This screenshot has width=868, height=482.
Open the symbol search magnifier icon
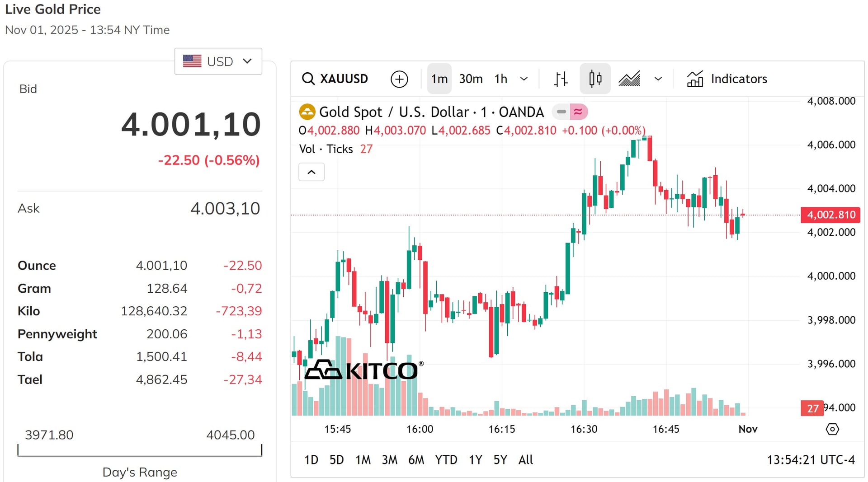coord(309,79)
